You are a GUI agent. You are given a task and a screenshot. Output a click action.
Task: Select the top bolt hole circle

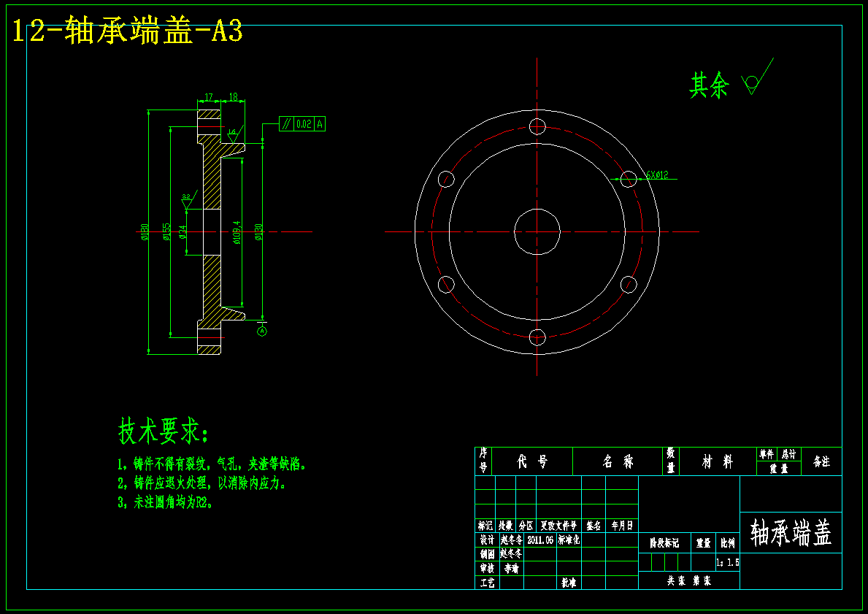coord(537,126)
